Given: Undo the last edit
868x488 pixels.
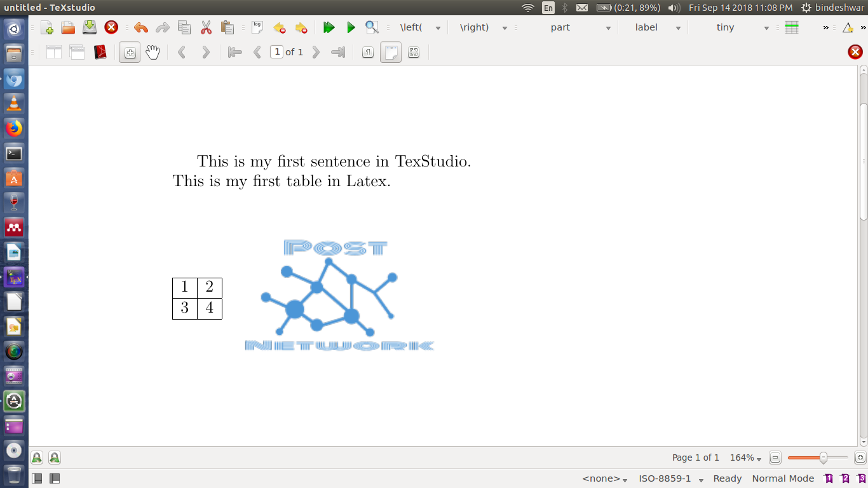Looking at the screenshot, I should coord(141,27).
